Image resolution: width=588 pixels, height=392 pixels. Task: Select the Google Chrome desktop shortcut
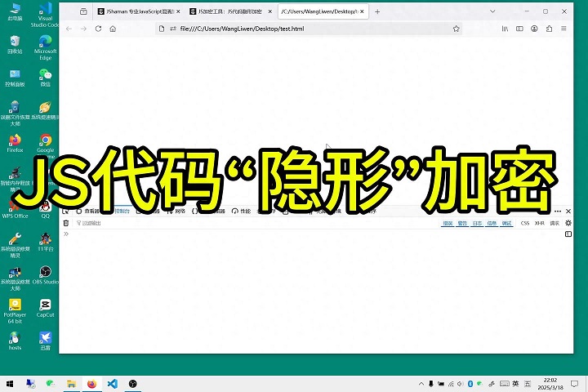point(46,146)
